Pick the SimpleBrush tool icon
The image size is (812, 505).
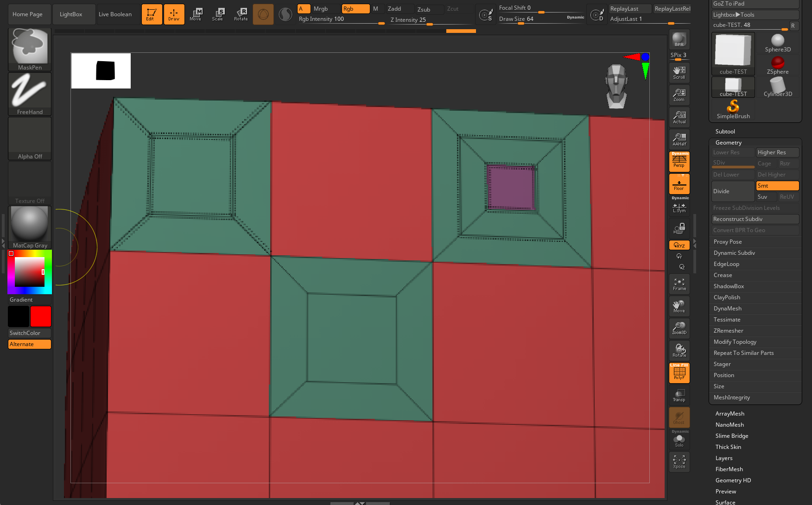point(733,109)
